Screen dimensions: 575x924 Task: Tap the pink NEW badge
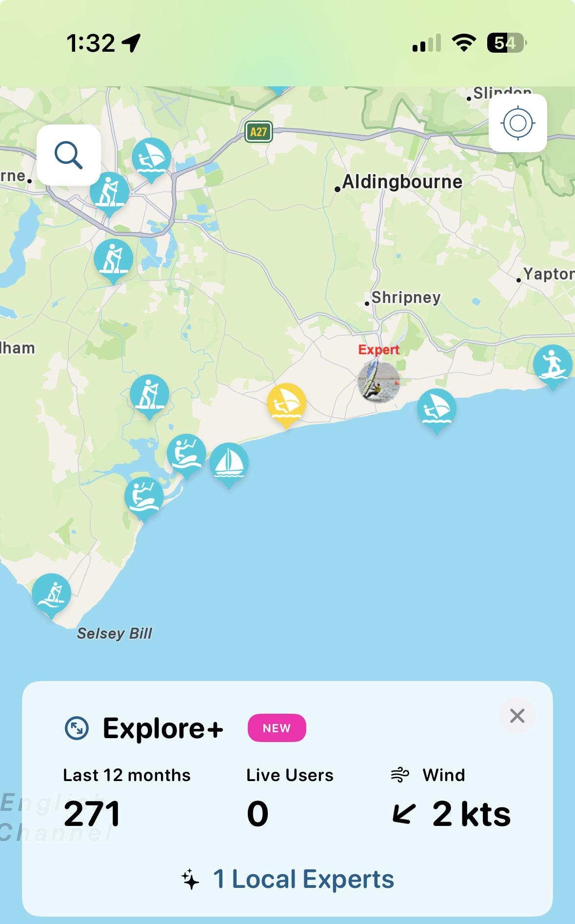coord(277,728)
